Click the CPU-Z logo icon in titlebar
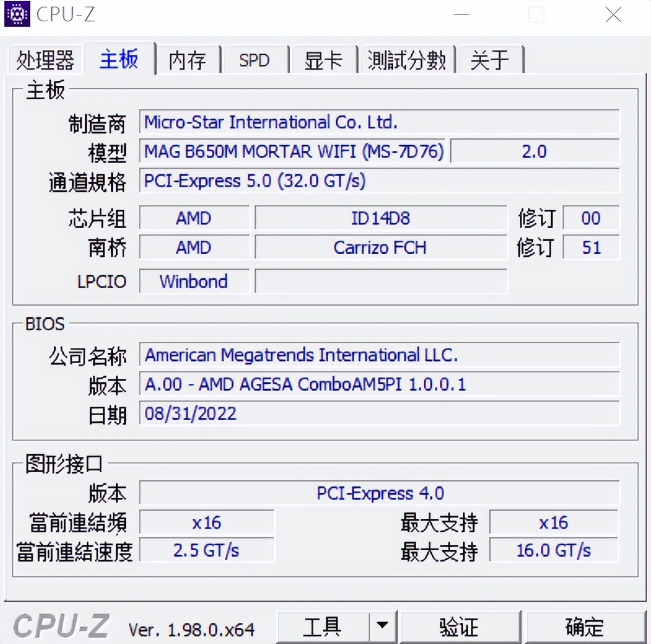Screen dimensions: 651x644 (17, 15)
